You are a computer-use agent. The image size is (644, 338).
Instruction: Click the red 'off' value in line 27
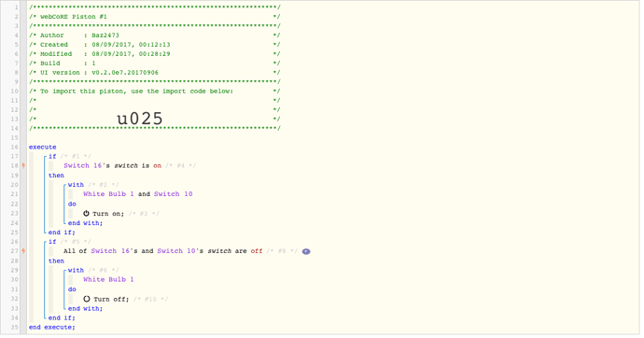point(257,251)
